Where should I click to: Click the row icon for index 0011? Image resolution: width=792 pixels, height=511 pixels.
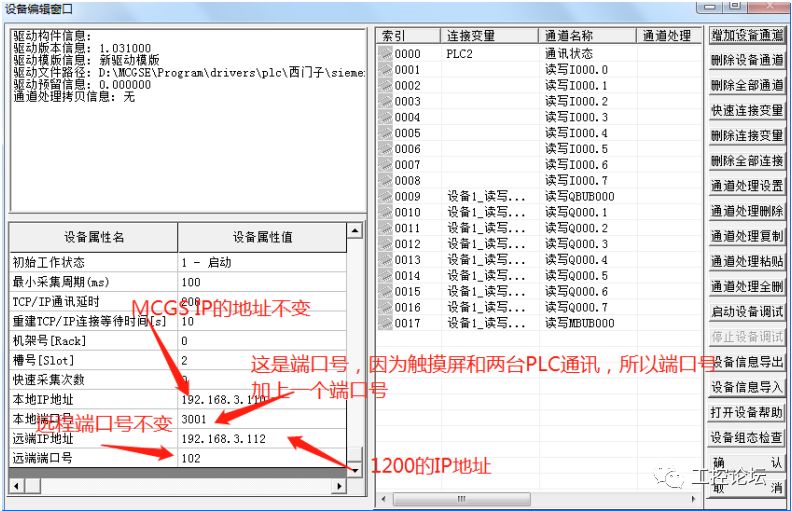pos(385,228)
